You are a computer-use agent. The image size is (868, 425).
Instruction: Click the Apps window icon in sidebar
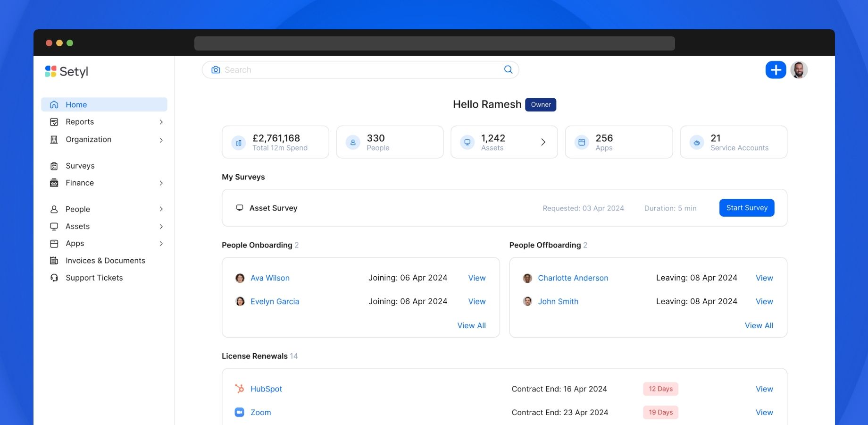pyautogui.click(x=54, y=243)
